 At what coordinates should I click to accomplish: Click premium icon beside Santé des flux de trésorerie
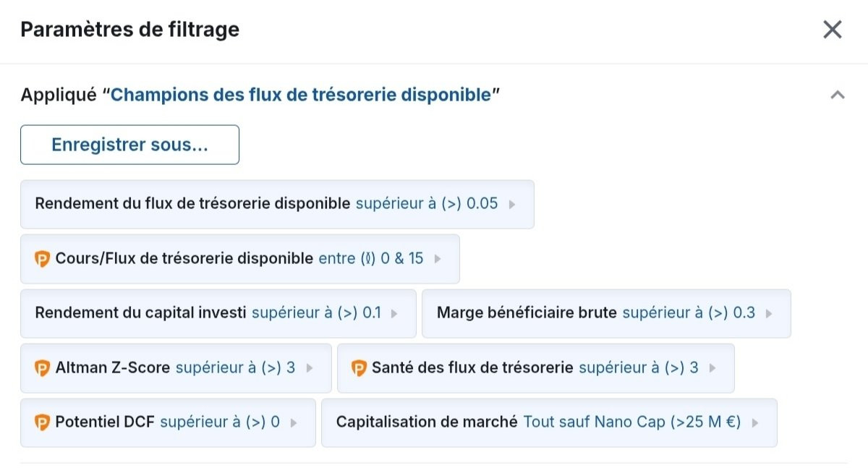pos(359,368)
